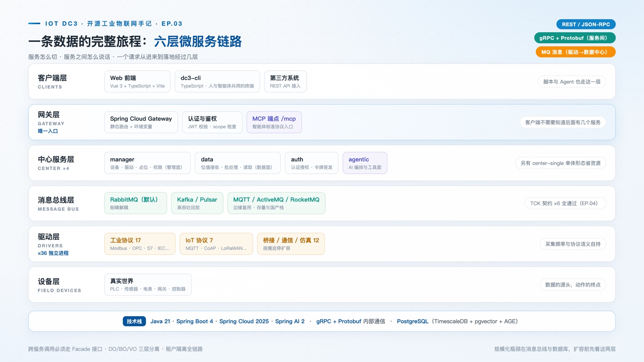Open the manager service card

147,163
